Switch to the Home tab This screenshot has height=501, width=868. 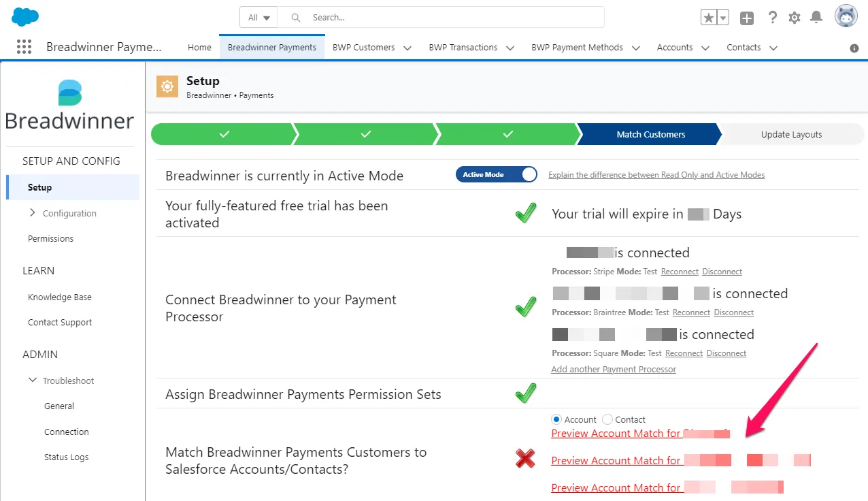pyautogui.click(x=199, y=48)
